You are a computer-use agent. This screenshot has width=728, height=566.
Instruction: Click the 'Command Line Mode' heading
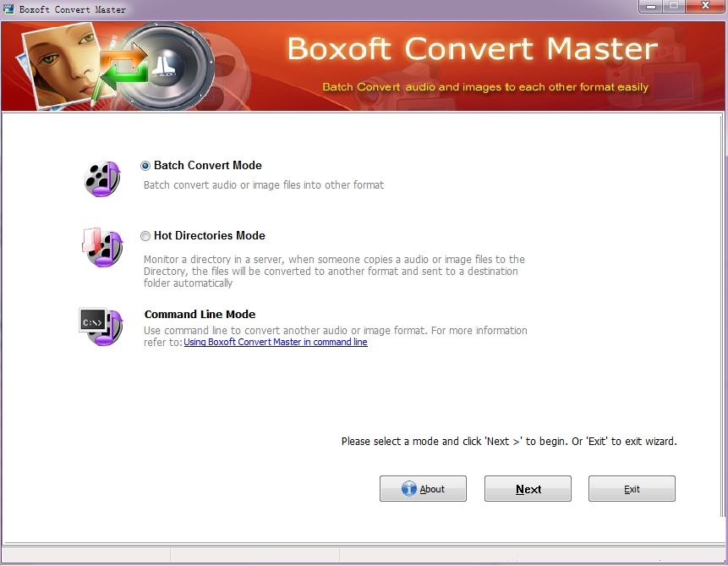click(200, 315)
